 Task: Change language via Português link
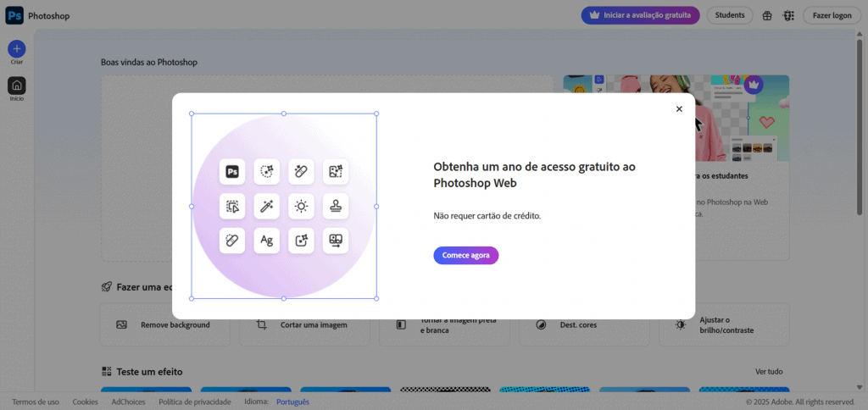[x=292, y=402]
